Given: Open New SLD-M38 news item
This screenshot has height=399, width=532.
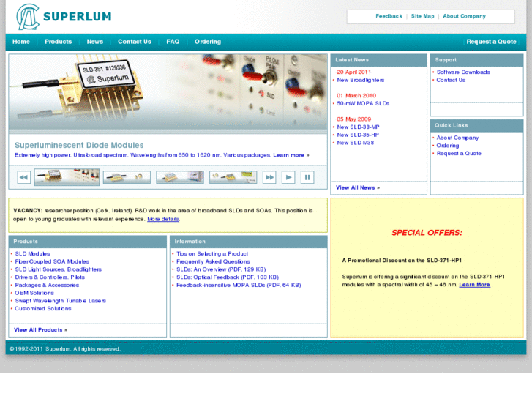Looking at the screenshot, I should pyautogui.click(x=355, y=143).
